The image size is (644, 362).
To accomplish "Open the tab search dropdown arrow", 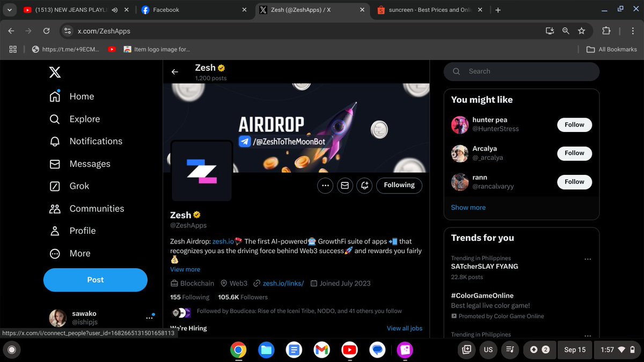I will tap(10, 10).
